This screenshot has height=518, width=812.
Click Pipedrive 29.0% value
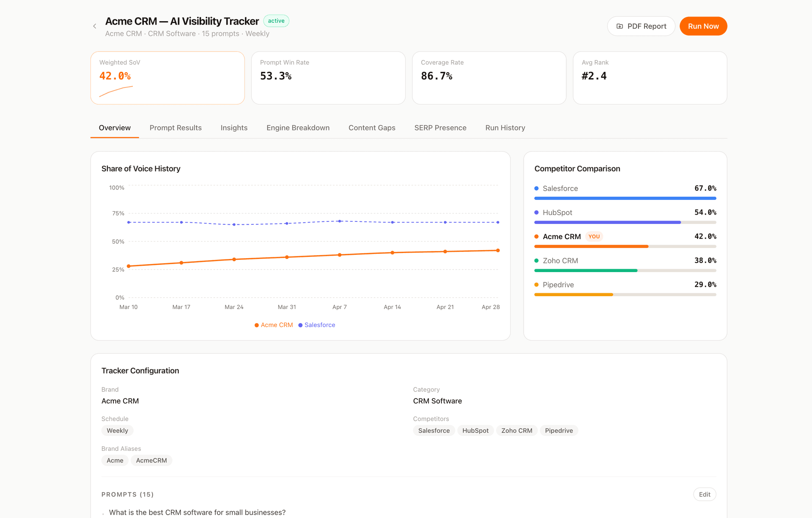click(705, 285)
